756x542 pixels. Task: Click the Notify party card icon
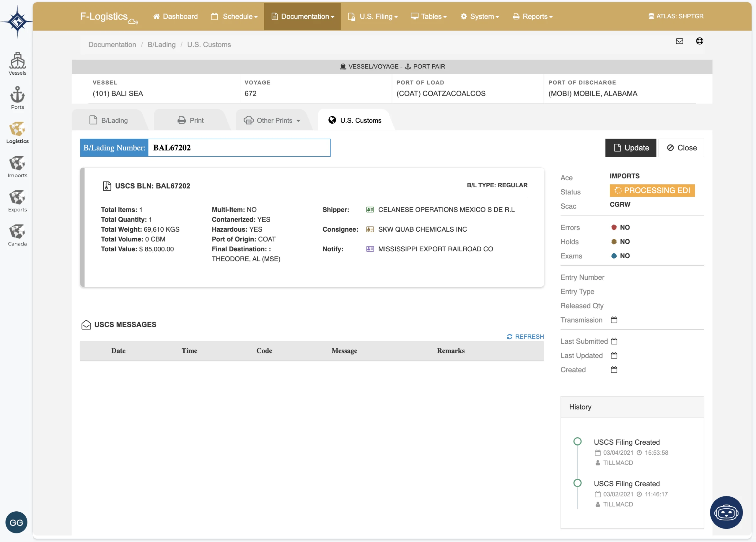coord(370,249)
